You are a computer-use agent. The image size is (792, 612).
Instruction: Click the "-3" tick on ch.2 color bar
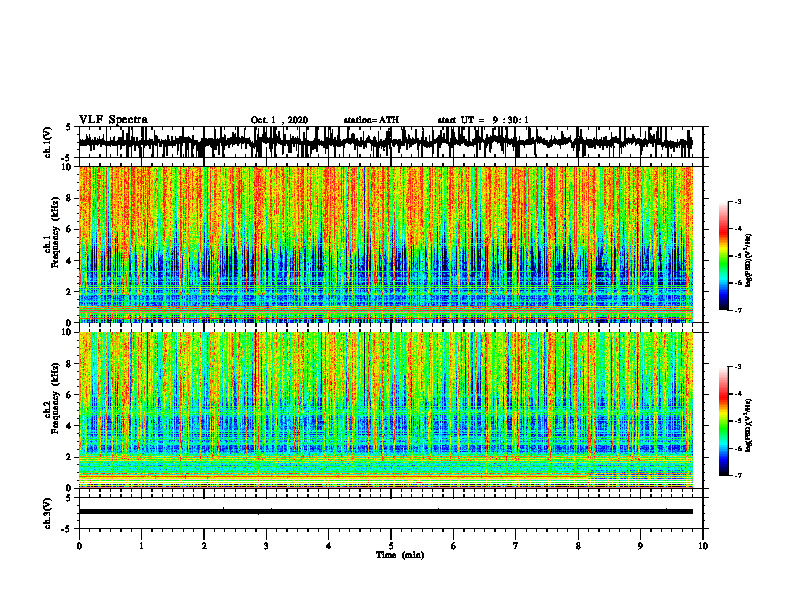pyautogui.click(x=738, y=367)
